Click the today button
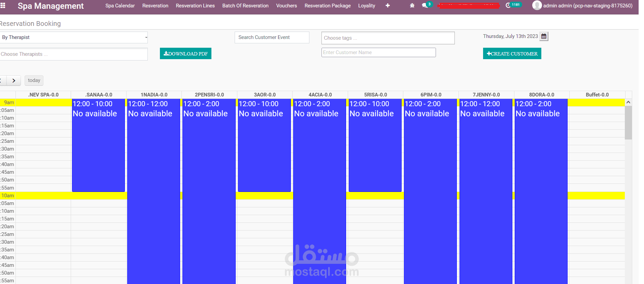Image resolution: width=644 pixels, height=284 pixels. point(34,80)
